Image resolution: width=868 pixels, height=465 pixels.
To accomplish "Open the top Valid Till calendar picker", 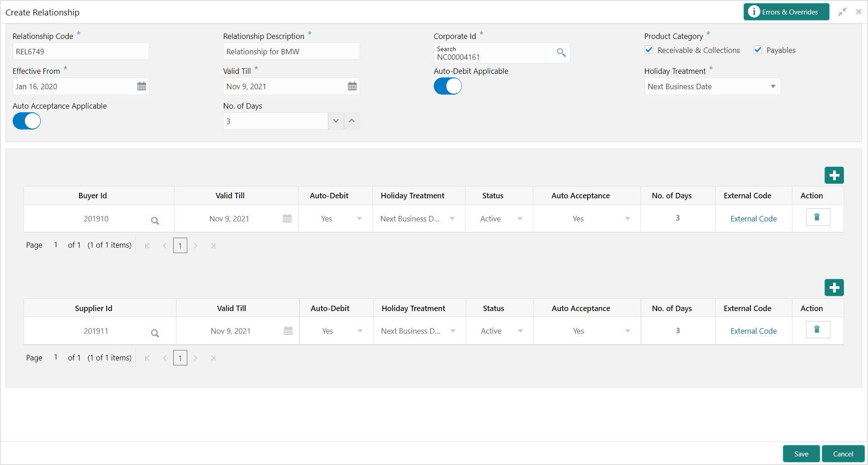I will pos(352,86).
